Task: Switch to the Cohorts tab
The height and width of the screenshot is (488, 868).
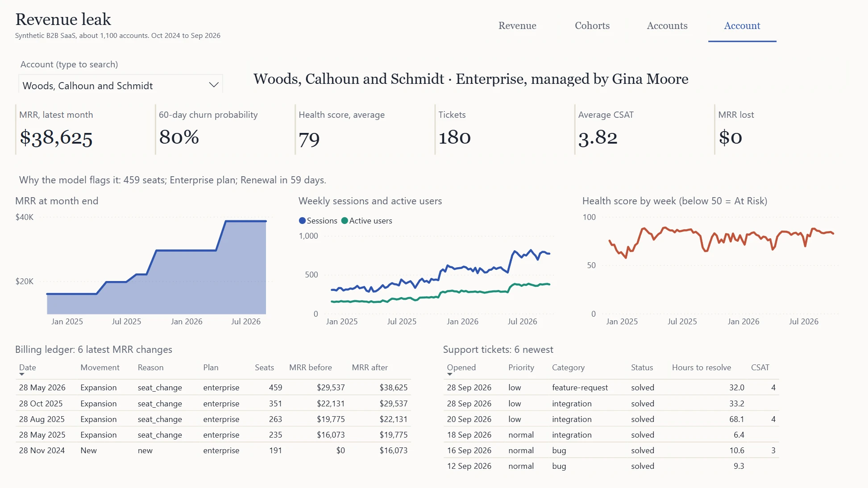Action: click(x=592, y=26)
